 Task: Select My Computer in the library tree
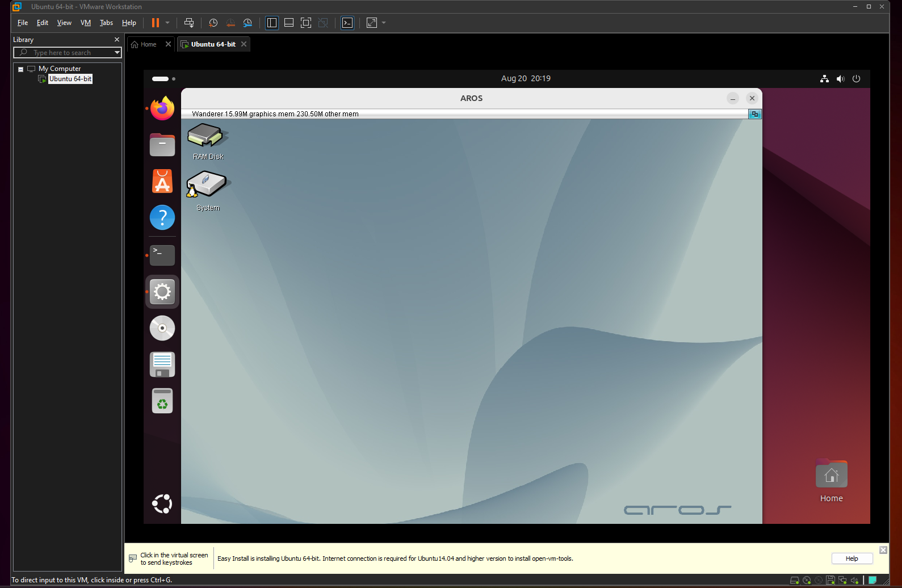pyautogui.click(x=60, y=69)
